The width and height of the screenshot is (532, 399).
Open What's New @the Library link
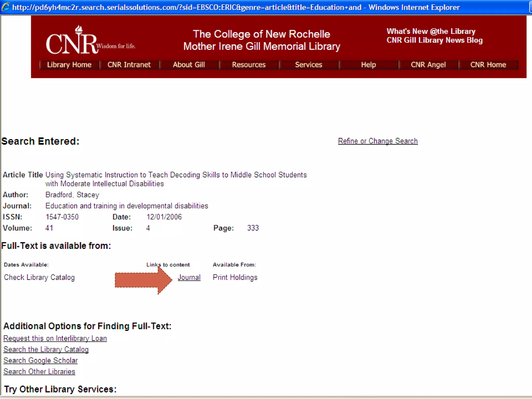coord(431,31)
